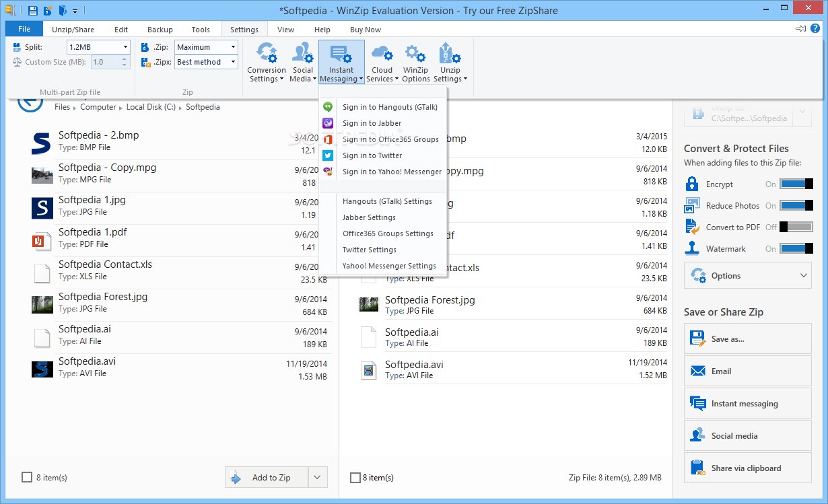The image size is (828, 504).
Task: Open Yahoo! Messenger Settings
Action: coord(382,266)
